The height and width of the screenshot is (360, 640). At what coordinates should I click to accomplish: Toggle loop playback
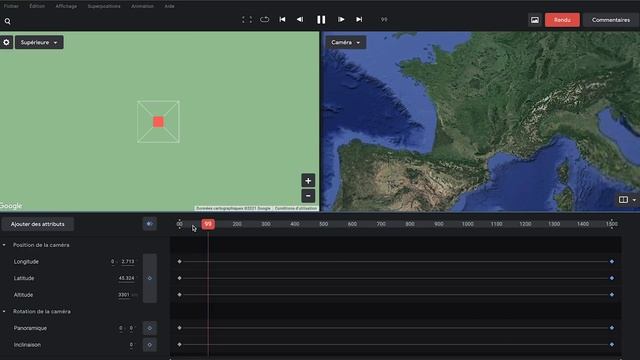click(264, 20)
